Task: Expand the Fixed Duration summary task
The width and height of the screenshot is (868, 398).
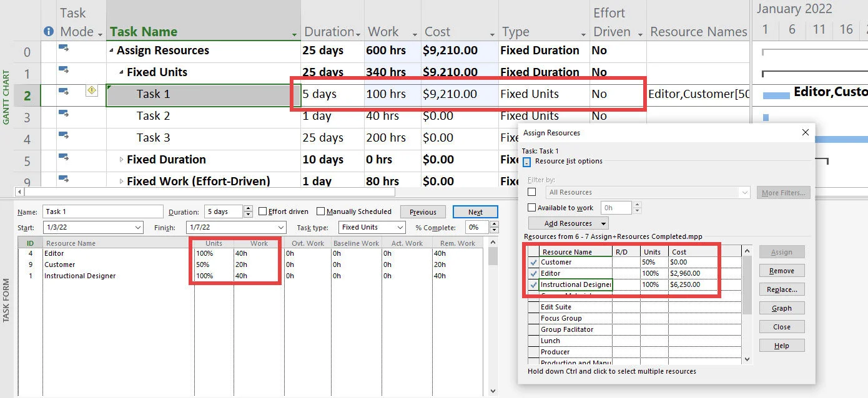Action: [x=122, y=160]
